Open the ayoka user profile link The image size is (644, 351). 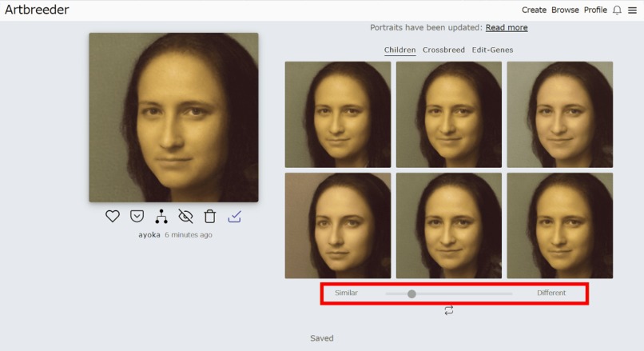pyautogui.click(x=149, y=235)
